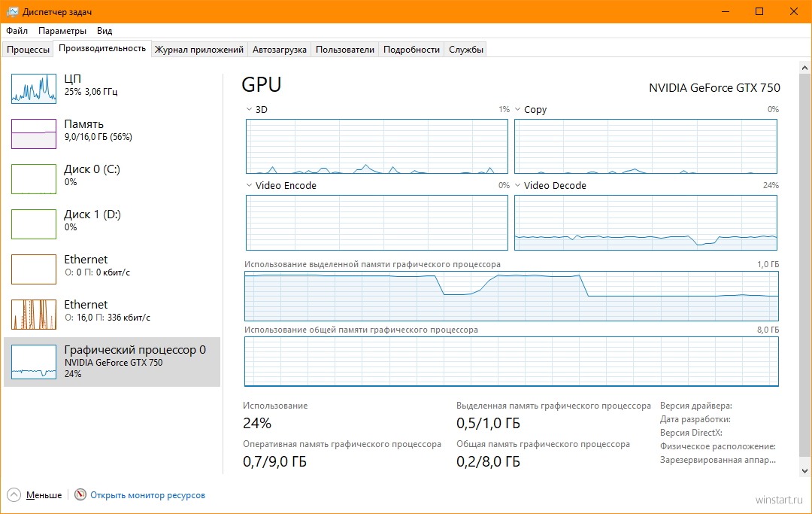Switch to the Подробности tab

coord(411,49)
